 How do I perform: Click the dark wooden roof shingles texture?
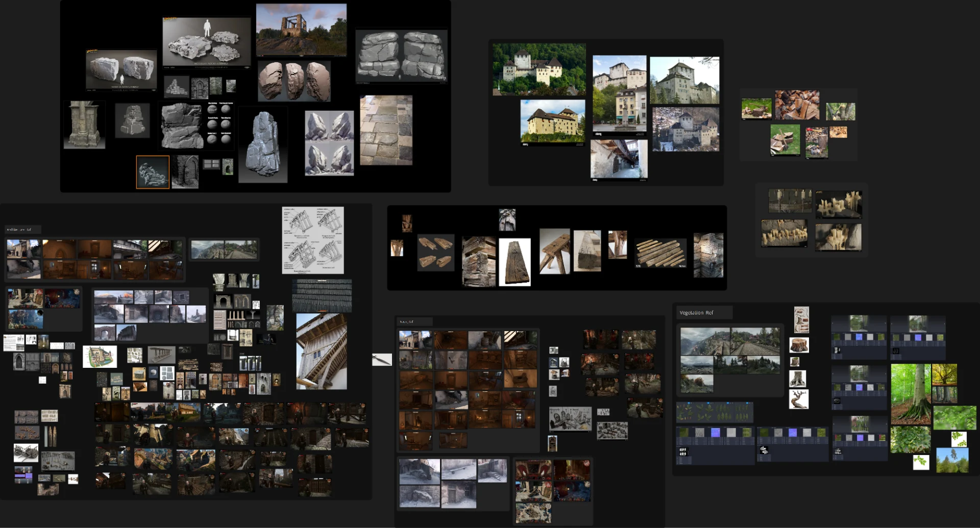(322, 295)
